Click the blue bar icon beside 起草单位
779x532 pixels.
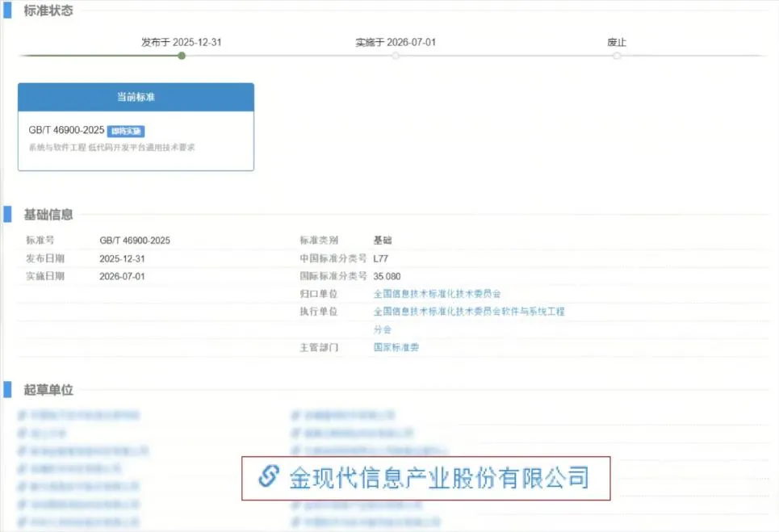[7, 390]
